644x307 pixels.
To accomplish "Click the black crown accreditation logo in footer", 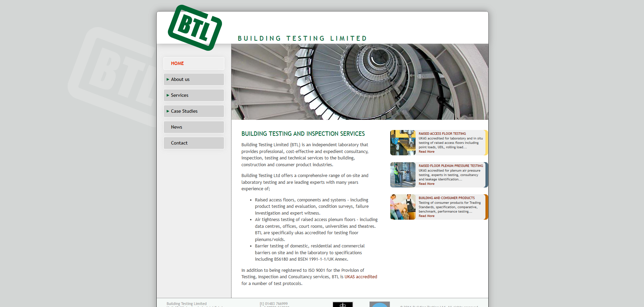I will (x=342, y=304).
